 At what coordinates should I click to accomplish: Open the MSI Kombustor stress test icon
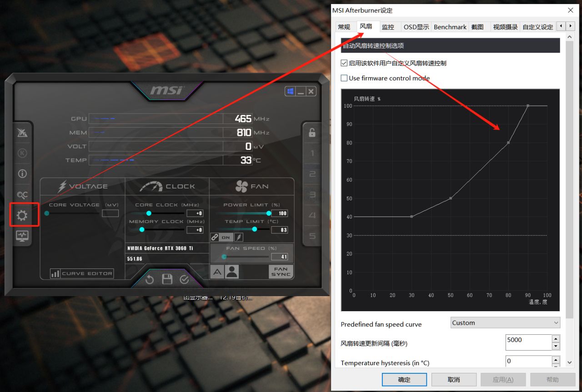tap(22, 133)
